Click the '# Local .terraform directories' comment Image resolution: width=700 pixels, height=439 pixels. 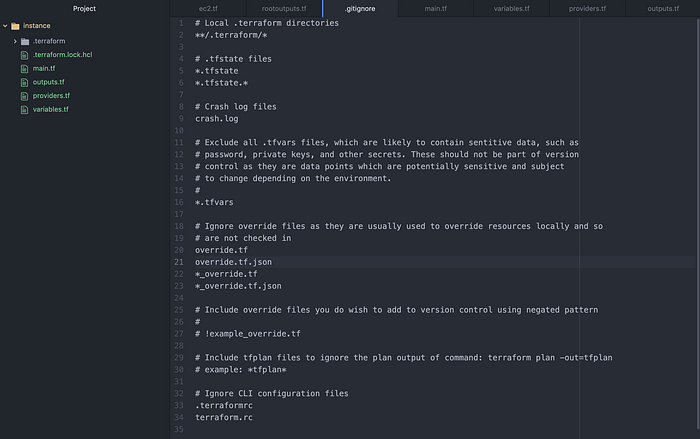click(267, 23)
